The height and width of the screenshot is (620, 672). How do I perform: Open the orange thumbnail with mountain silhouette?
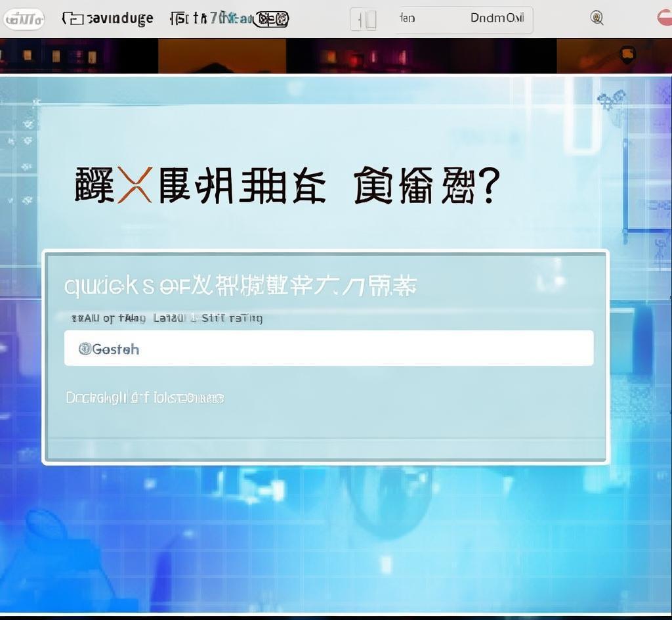click(x=222, y=56)
